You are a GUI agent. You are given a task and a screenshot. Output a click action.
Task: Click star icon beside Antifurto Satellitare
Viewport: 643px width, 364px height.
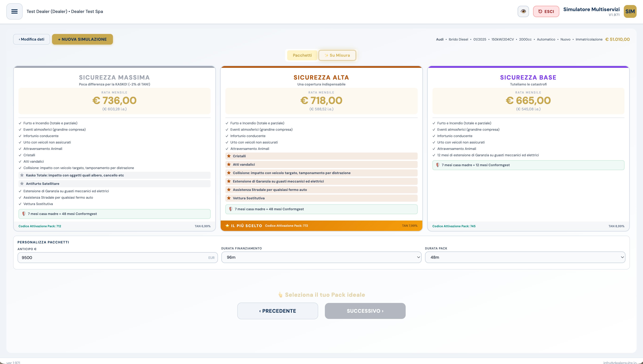point(22,184)
